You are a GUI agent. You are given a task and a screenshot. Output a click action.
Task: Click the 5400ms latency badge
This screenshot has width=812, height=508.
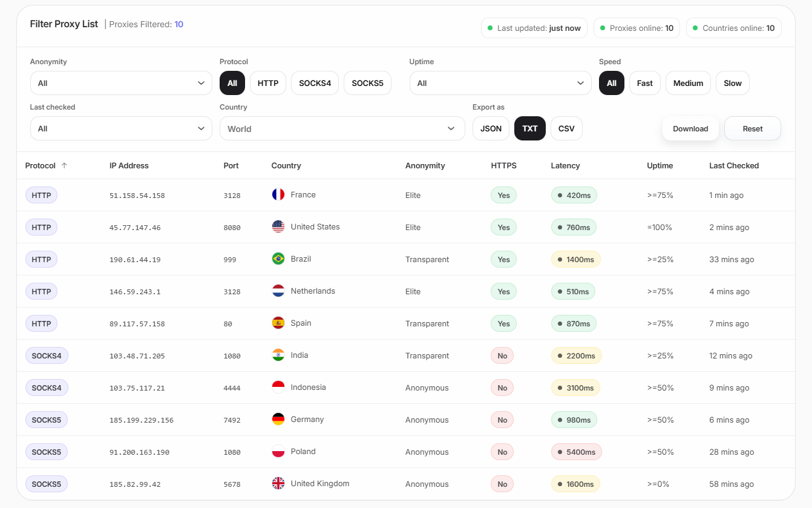[x=576, y=452]
